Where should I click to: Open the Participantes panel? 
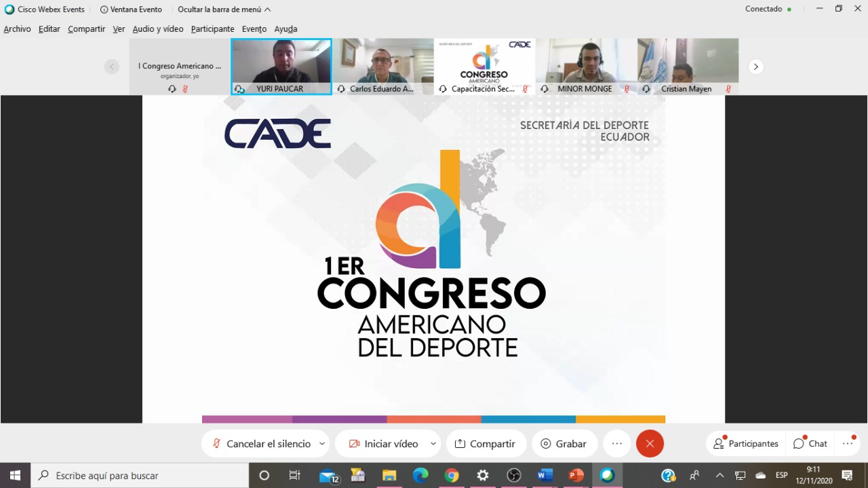pos(746,444)
